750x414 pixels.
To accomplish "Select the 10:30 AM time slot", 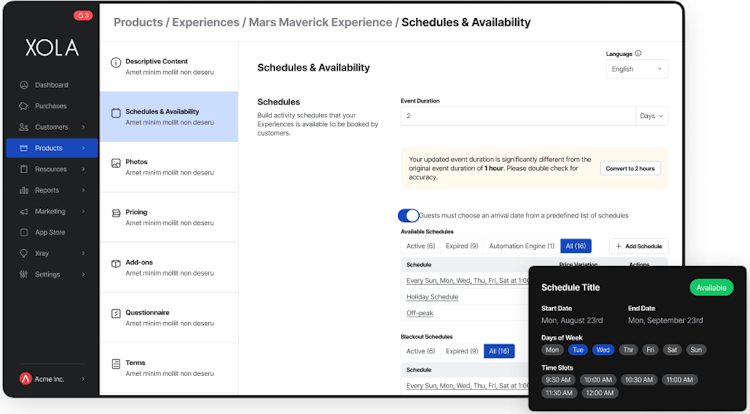I will point(638,380).
